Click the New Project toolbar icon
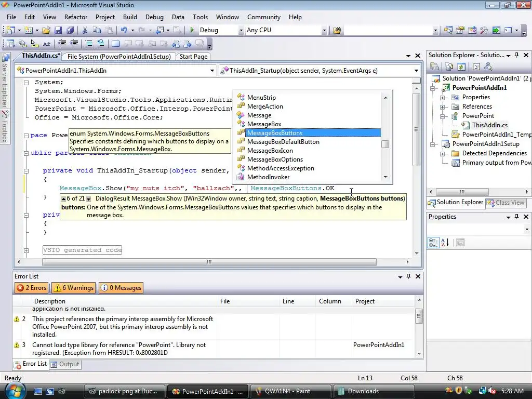The height and width of the screenshot is (399, 532). point(10,30)
